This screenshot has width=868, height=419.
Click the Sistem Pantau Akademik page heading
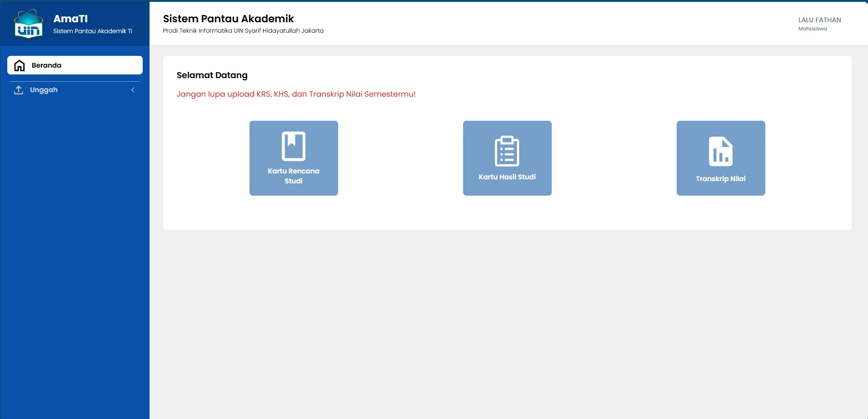(x=229, y=19)
